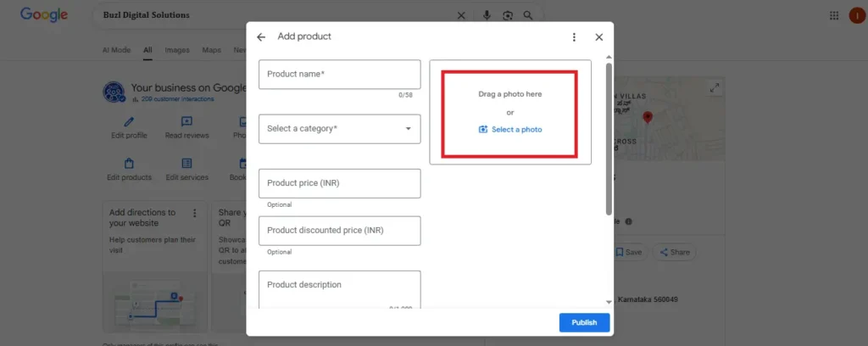868x346 pixels.
Task: Click the Product name field
Action: [x=339, y=74]
